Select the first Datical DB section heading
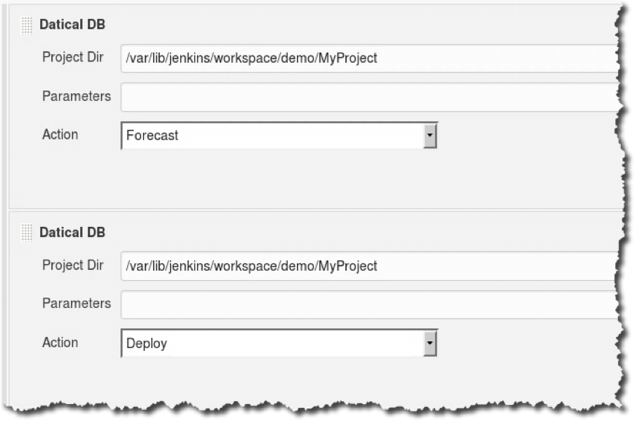Screen dimensions: 635x421 72,25
